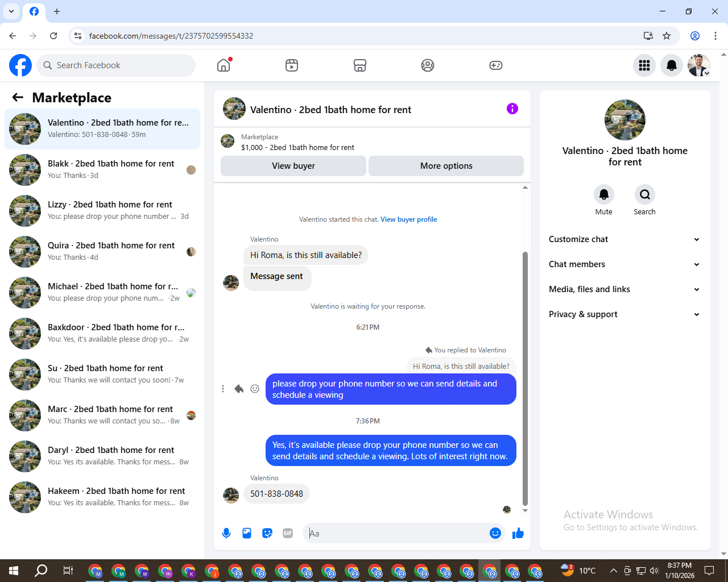The height and width of the screenshot is (582, 728).
Task: Open Baxkdoor 2bed 1bath conversation
Action: [x=102, y=334]
